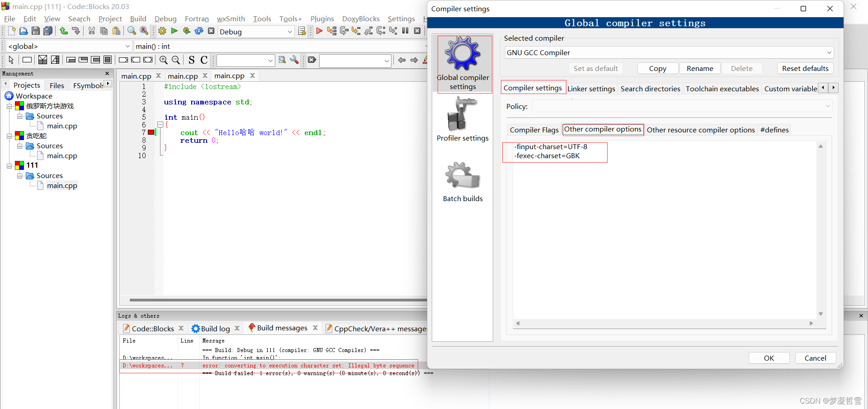Image resolution: width=868 pixels, height=409 pixels.
Task: Switch to the Linker settings tab
Action: pyautogui.click(x=591, y=89)
